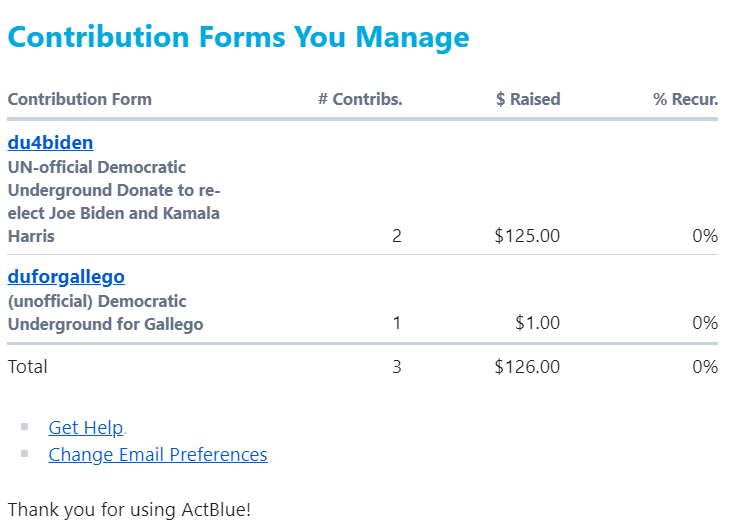
Task: Click the % Recur. column header
Action: coord(686,99)
